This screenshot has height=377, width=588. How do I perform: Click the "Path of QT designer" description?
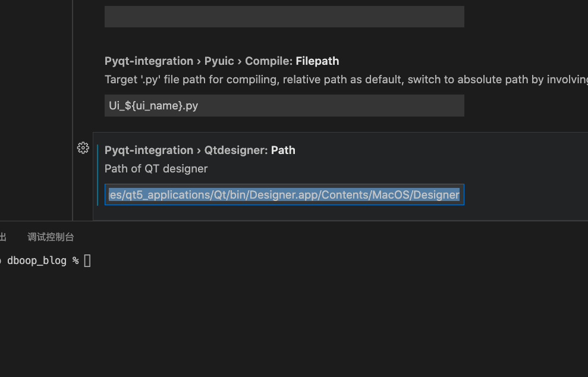click(x=156, y=168)
